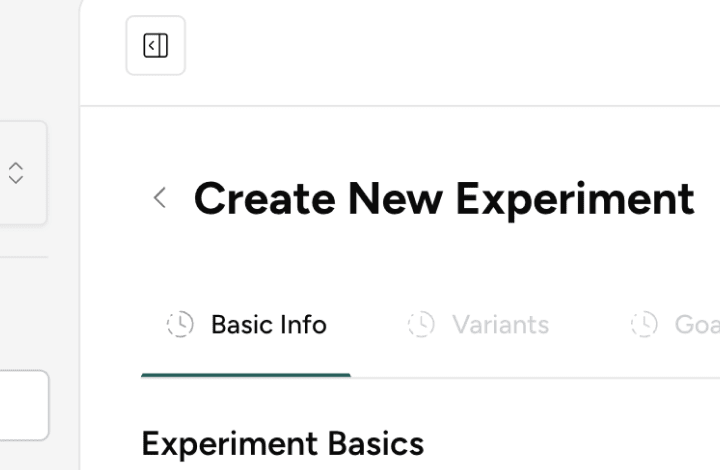Viewport: 720px width, 470px height.
Task: Click the blank top header bar area
Action: pyautogui.click(x=450, y=50)
